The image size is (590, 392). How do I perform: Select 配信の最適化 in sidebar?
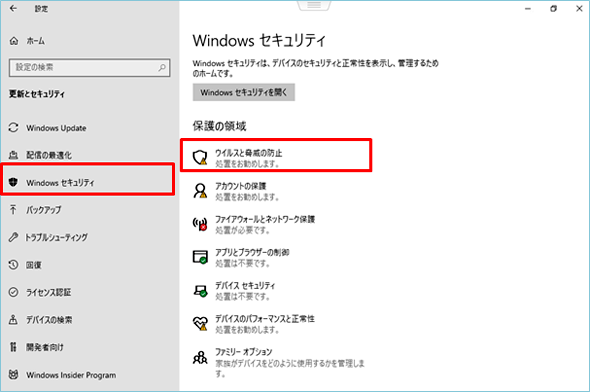49,155
